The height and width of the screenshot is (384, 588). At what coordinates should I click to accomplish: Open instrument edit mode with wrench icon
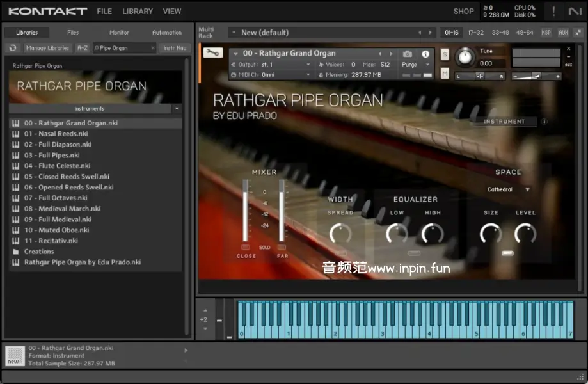[x=212, y=53]
